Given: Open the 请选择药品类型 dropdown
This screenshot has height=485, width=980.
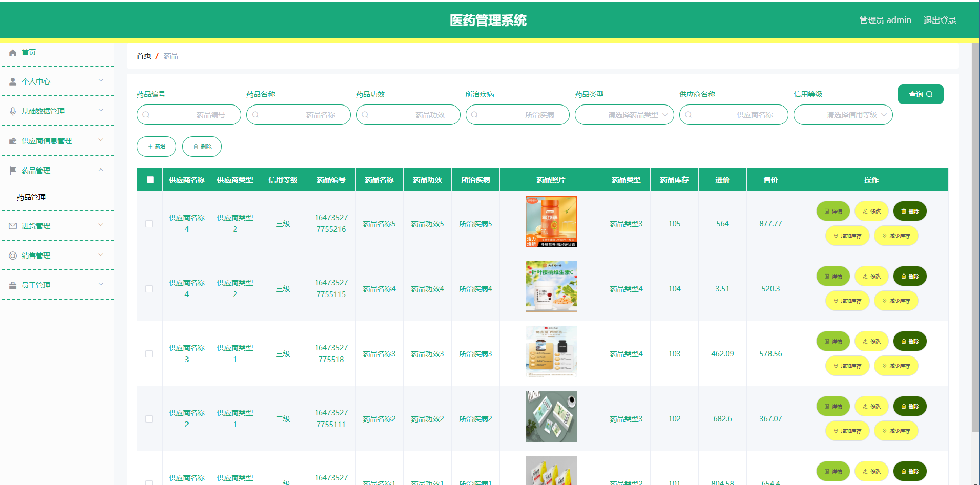Looking at the screenshot, I should point(624,115).
